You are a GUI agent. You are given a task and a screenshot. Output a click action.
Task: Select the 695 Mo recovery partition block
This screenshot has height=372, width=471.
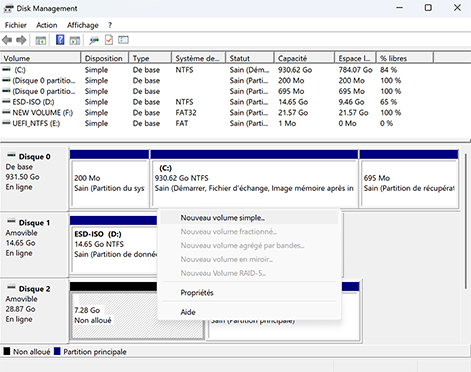[x=409, y=179]
